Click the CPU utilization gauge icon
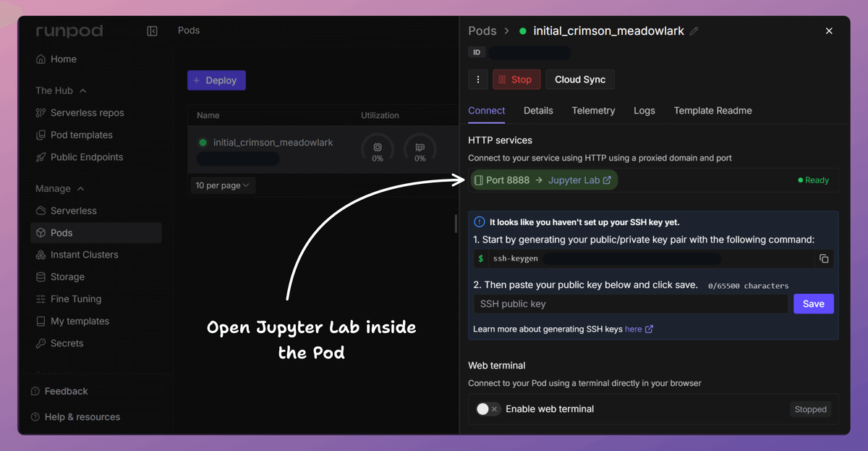868x451 pixels. click(378, 147)
